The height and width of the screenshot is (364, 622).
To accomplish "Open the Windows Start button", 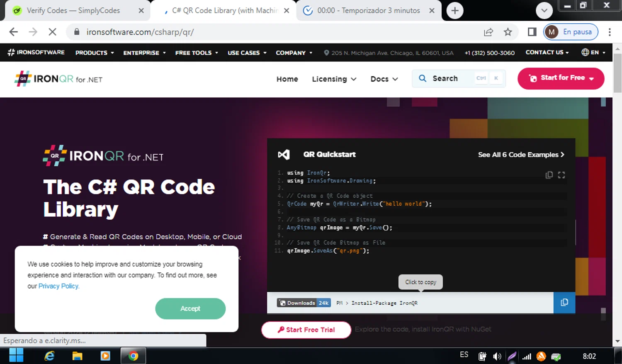I will (x=16, y=356).
